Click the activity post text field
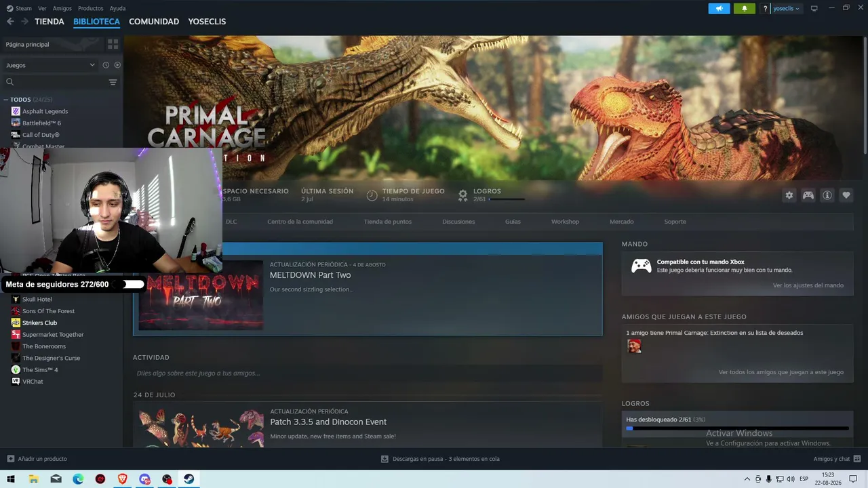 tap(368, 373)
